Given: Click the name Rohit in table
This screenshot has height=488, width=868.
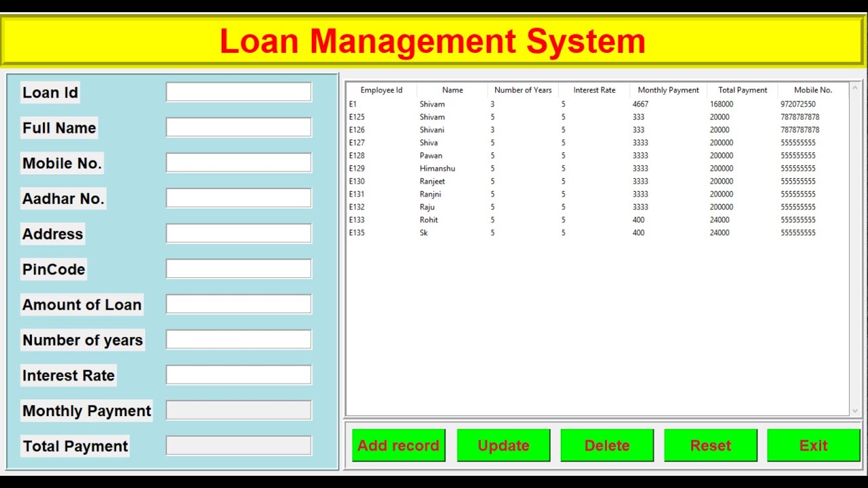Looking at the screenshot, I should [429, 220].
